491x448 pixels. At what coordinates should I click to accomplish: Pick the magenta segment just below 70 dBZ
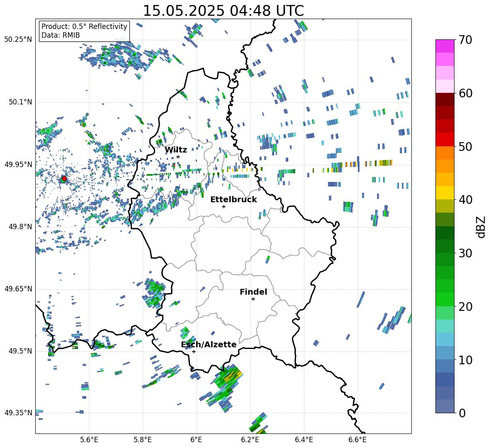[x=445, y=46]
